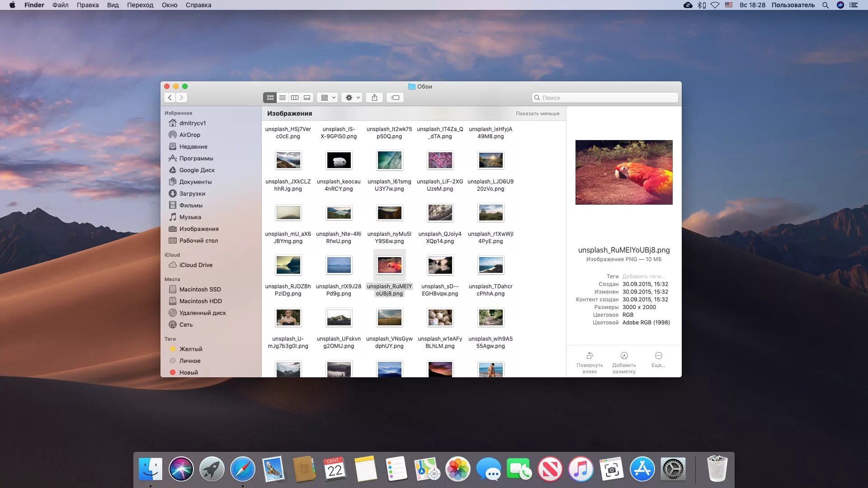Click the Edit Tags toolbar button
868x488 pixels.
click(395, 98)
